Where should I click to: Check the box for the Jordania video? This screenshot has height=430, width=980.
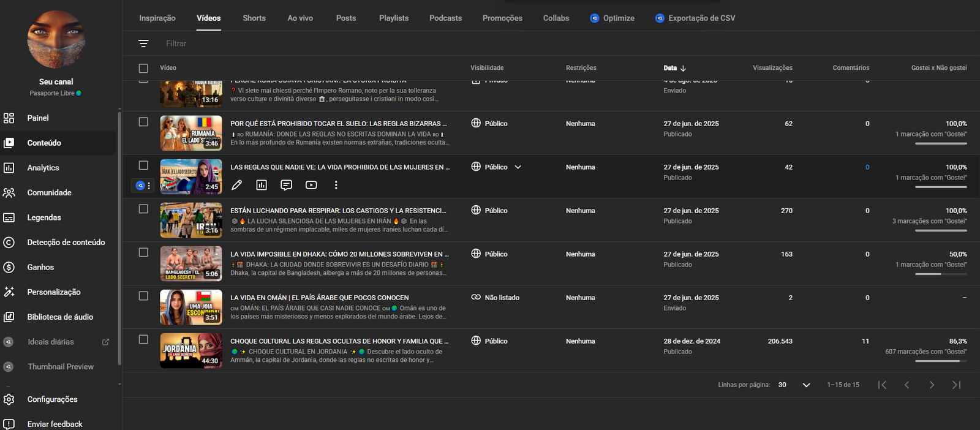coord(143,339)
